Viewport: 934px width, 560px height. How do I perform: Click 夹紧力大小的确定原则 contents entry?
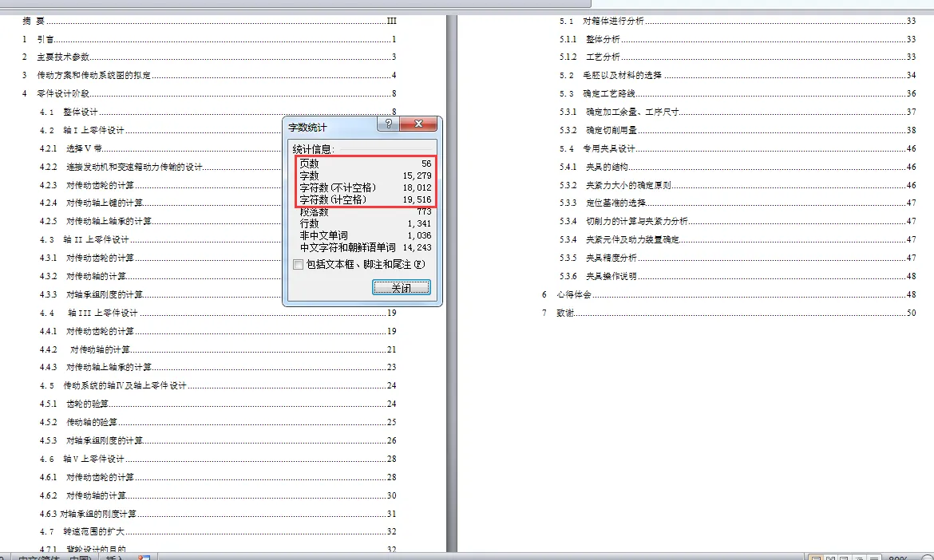(738, 186)
